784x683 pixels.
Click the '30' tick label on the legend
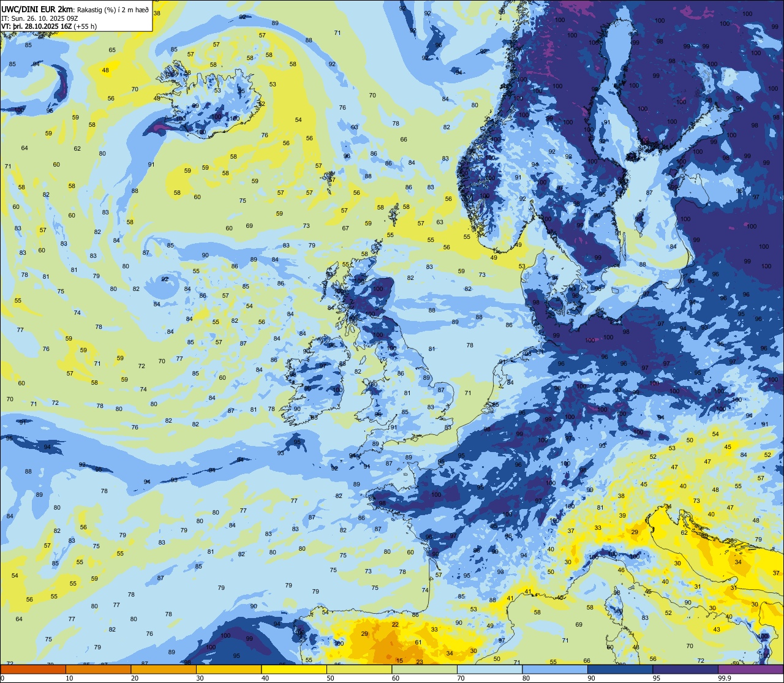coord(200,678)
